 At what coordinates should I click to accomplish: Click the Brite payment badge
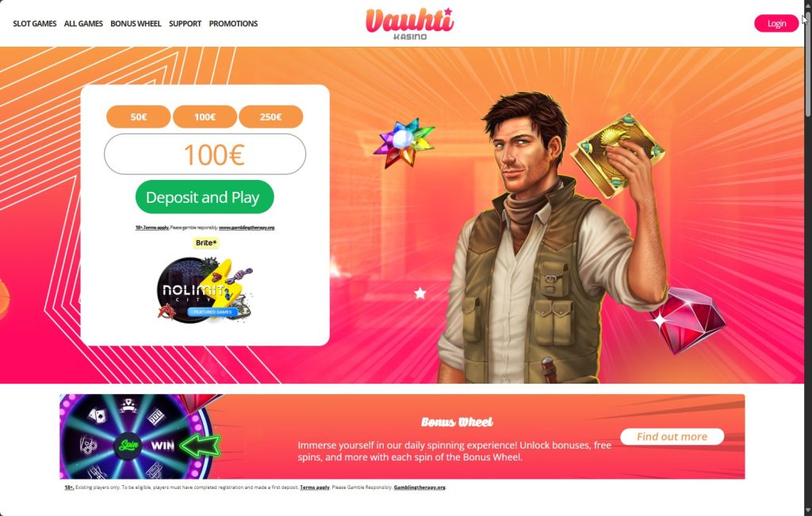(x=206, y=243)
